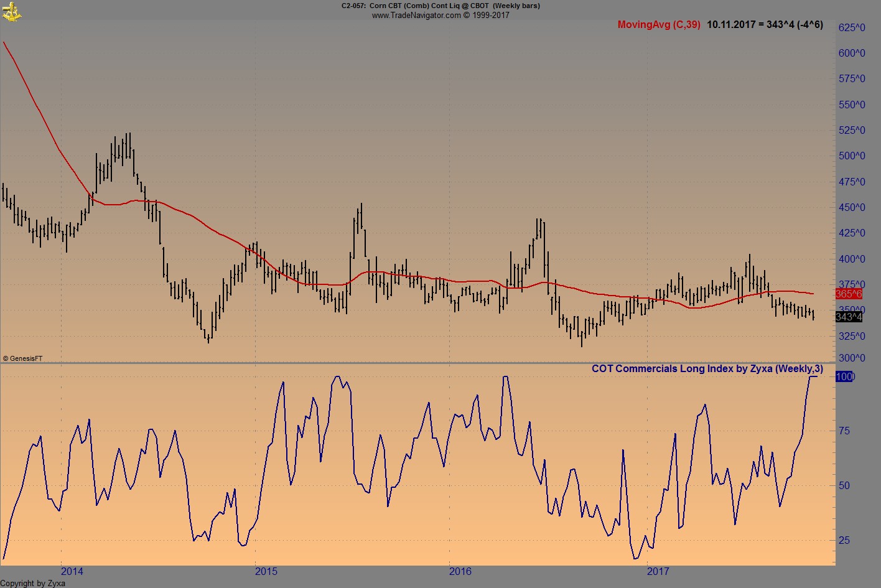881x588 pixels.
Task: Click the 550^0 price axis label
Action: pyautogui.click(x=852, y=105)
